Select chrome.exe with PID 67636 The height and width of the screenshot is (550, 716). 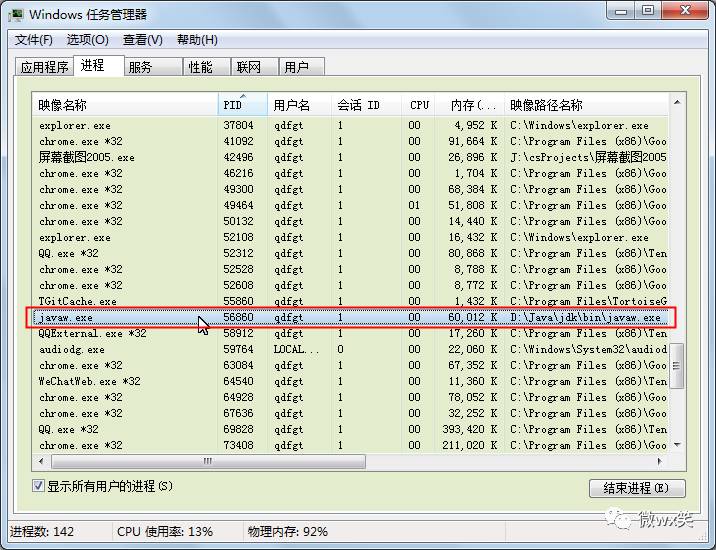coord(350,413)
